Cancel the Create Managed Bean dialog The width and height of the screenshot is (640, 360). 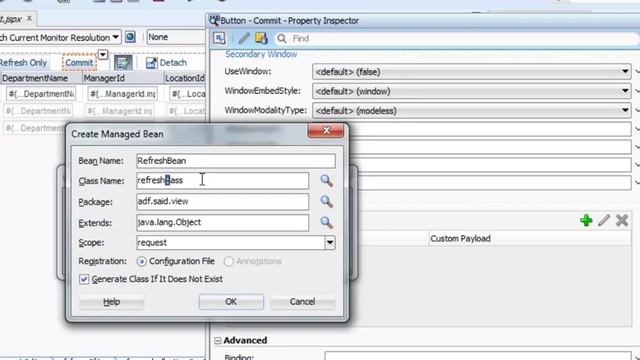click(x=302, y=302)
